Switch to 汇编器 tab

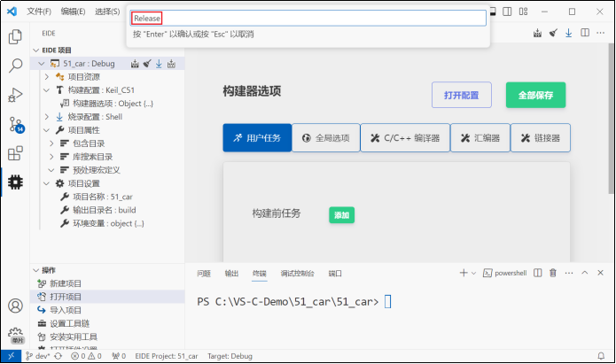point(480,138)
